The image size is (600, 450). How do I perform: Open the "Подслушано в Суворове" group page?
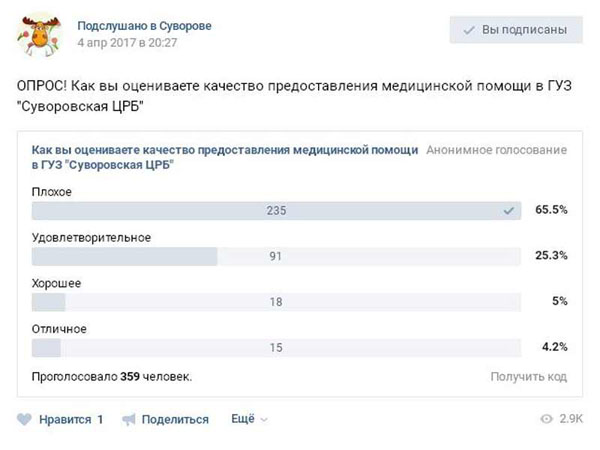[144, 24]
